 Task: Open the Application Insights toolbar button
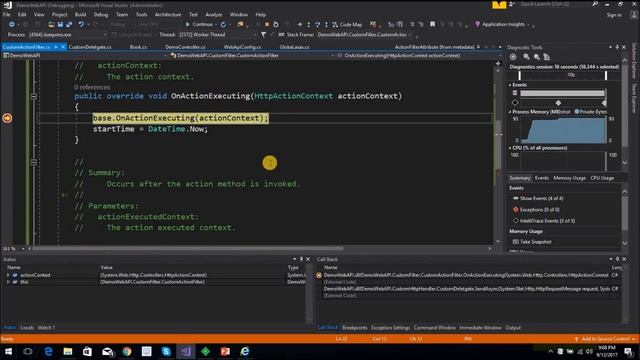pyautogui.click(x=500, y=24)
